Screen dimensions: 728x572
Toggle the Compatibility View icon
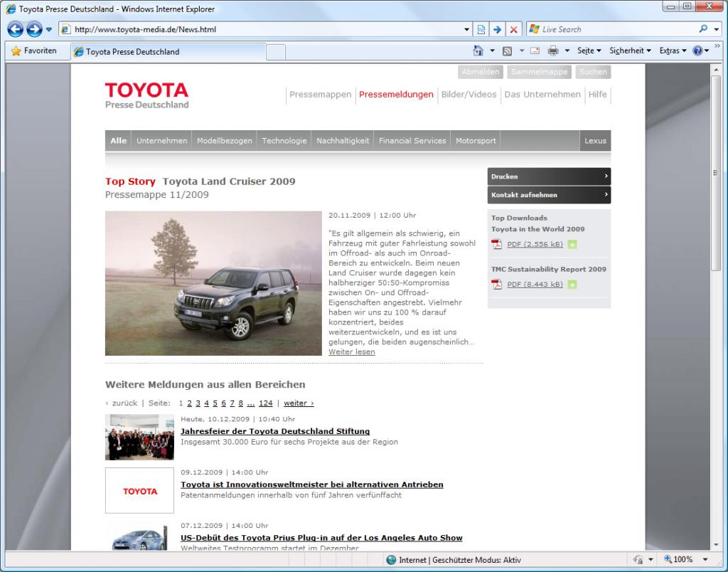[x=481, y=29]
